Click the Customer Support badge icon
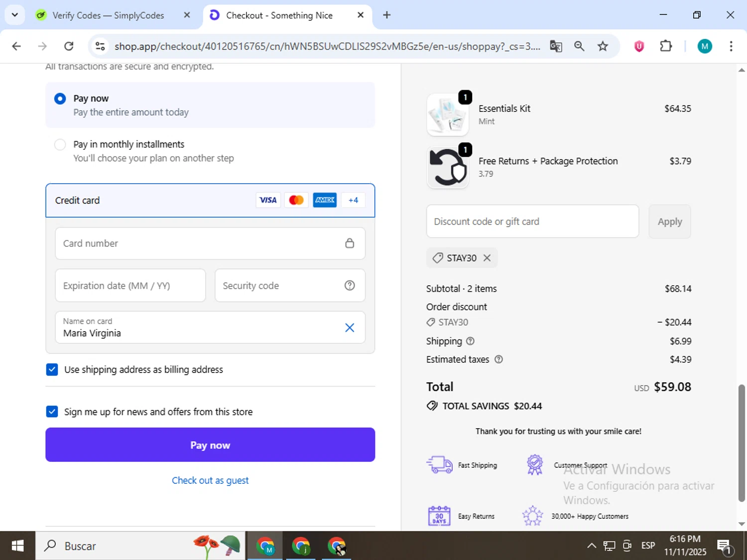Image resolution: width=747 pixels, height=560 pixels. [535, 465]
